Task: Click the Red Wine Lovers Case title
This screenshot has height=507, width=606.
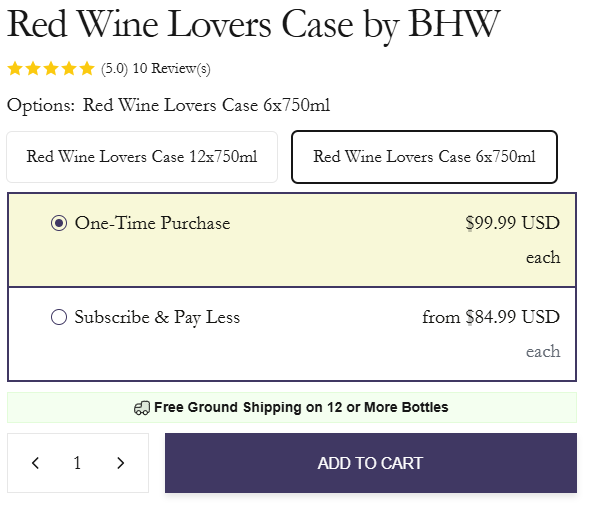Action: tap(253, 24)
